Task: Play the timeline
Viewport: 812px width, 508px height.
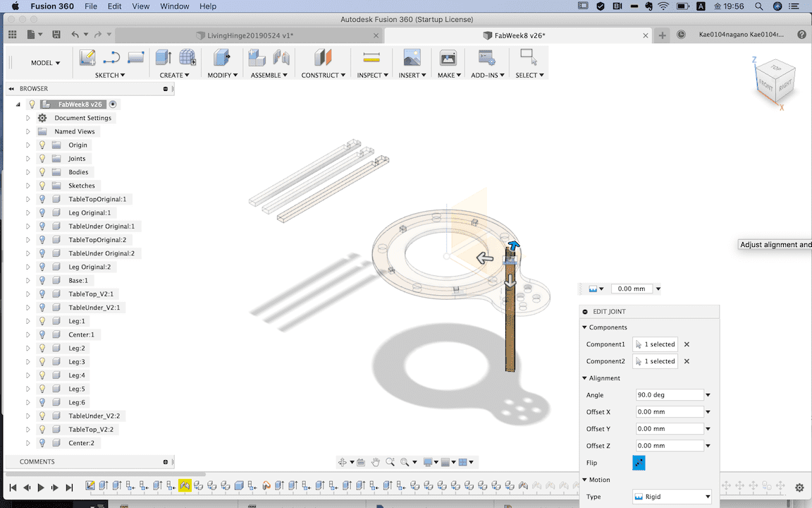Action: coord(41,488)
